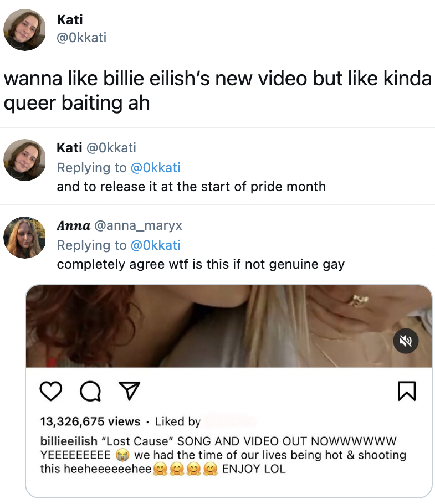The image size is (435, 504).
Task: Play the embedded Lost Cause video
Action: tap(229, 326)
